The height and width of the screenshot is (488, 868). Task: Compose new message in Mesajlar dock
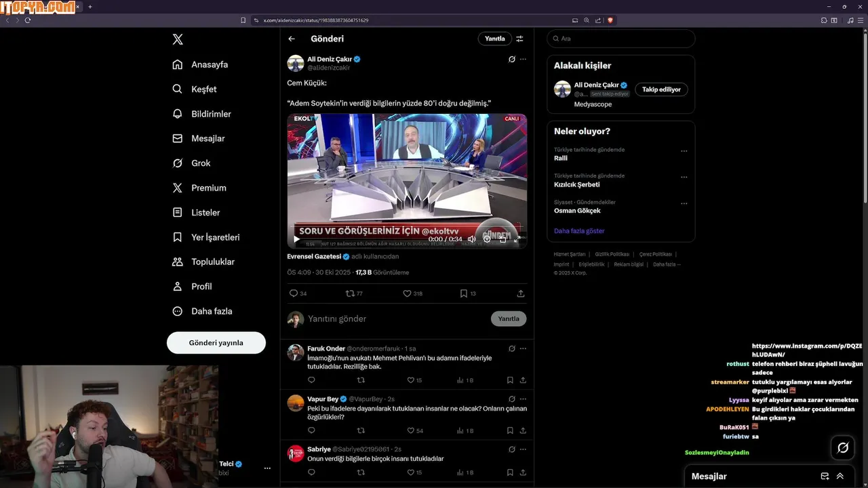point(825,476)
